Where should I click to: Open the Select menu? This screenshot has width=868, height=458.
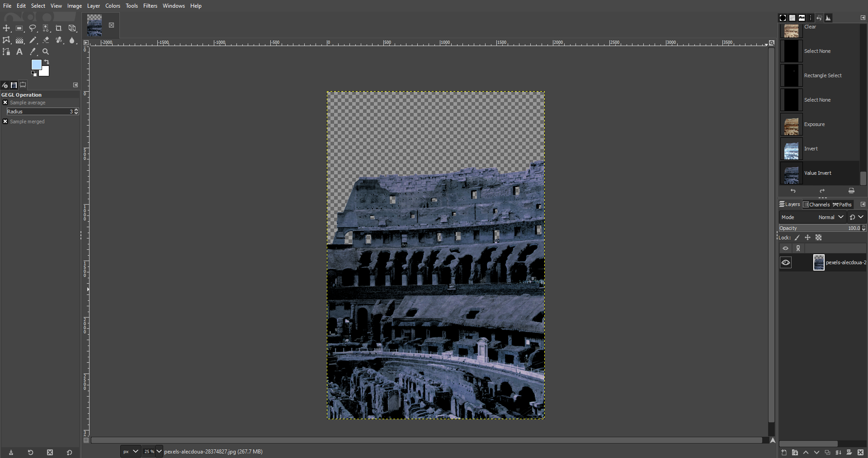tap(38, 6)
